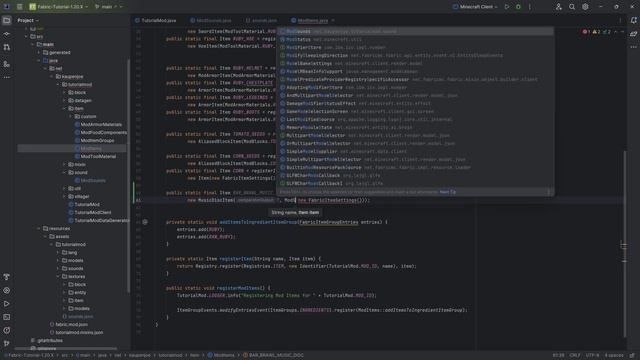Viewport: 640px width, 360px height.
Task: Open the Minecraft Client run configuration dropdown
Action: coord(475,7)
